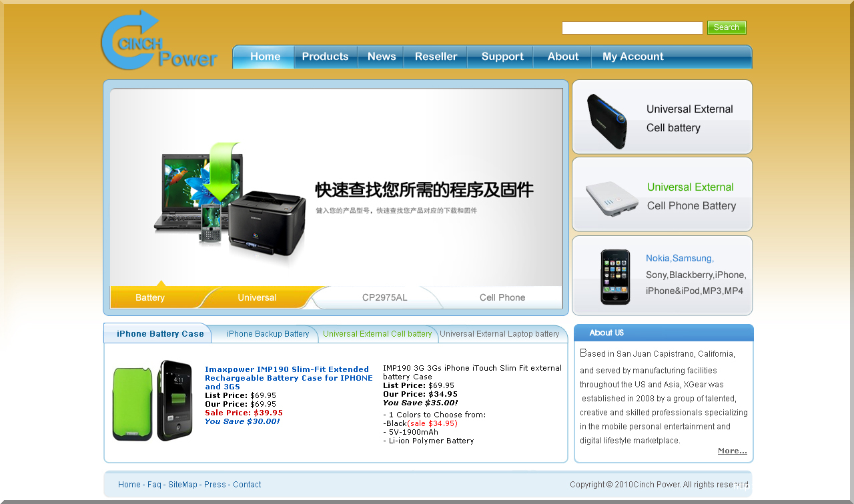Click the black external battery image
This screenshot has height=504, width=854.
[x=606, y=120]
